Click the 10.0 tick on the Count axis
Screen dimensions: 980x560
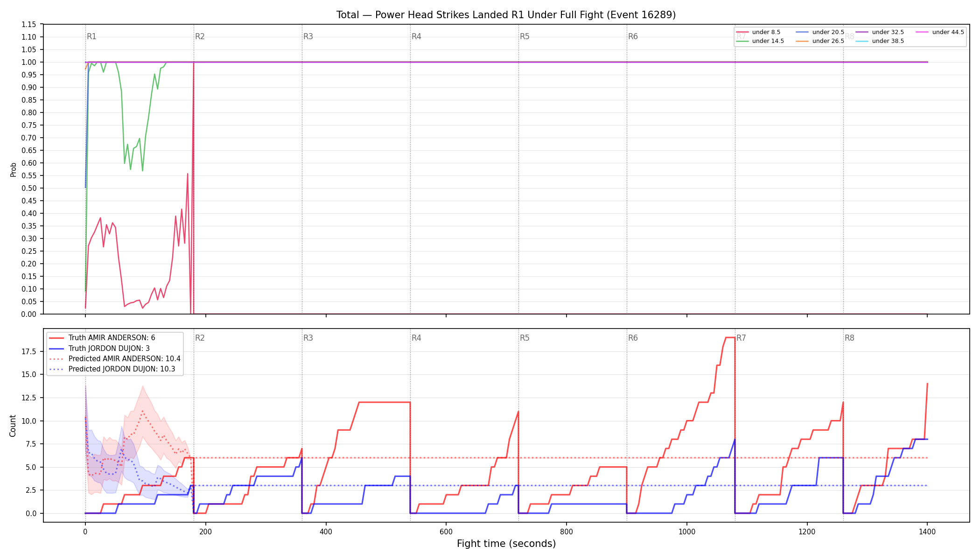coord(29,421)
